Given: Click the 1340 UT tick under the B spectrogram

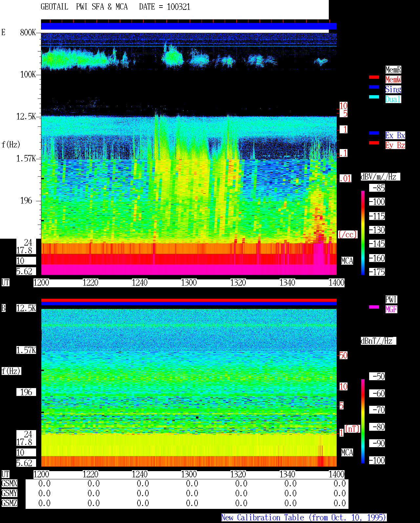Looking at the screenshot, I should [287, 474].
